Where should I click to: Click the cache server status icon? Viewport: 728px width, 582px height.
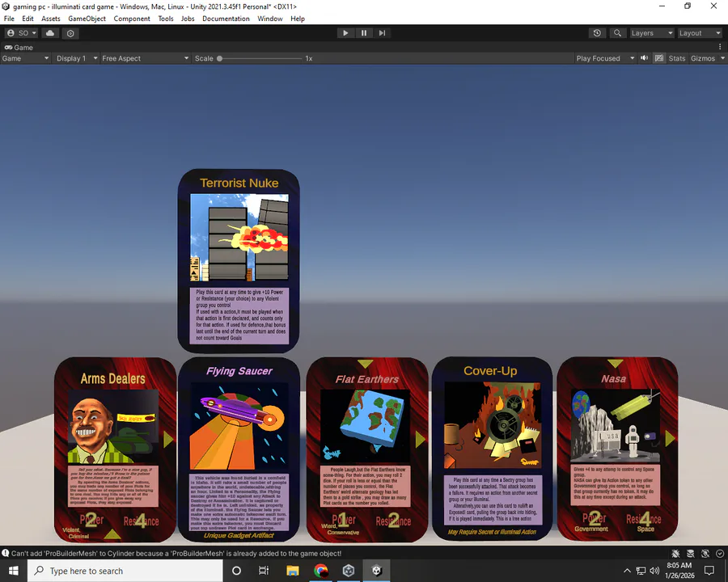[691, 553]
